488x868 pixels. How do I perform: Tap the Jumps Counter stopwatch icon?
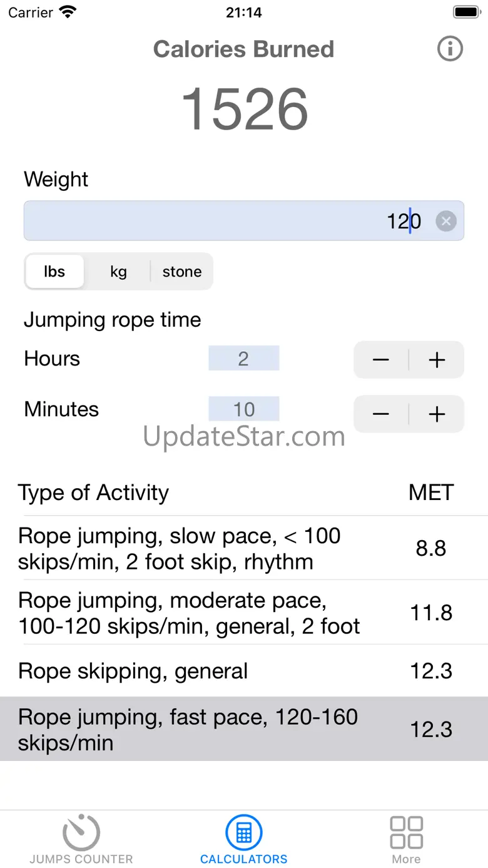coord(81,833)
